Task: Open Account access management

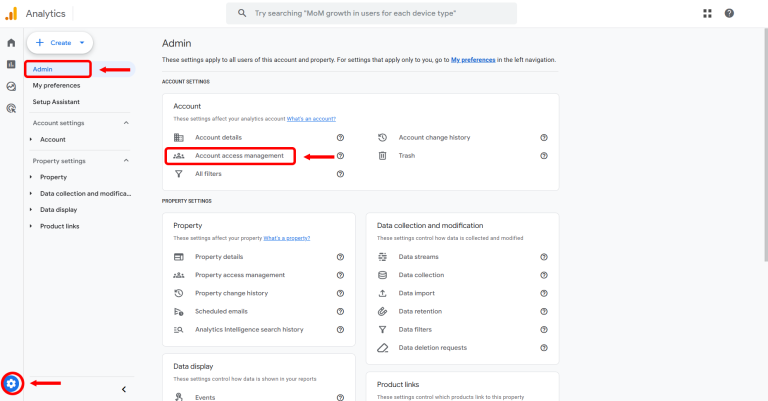Action: [240, 156]
